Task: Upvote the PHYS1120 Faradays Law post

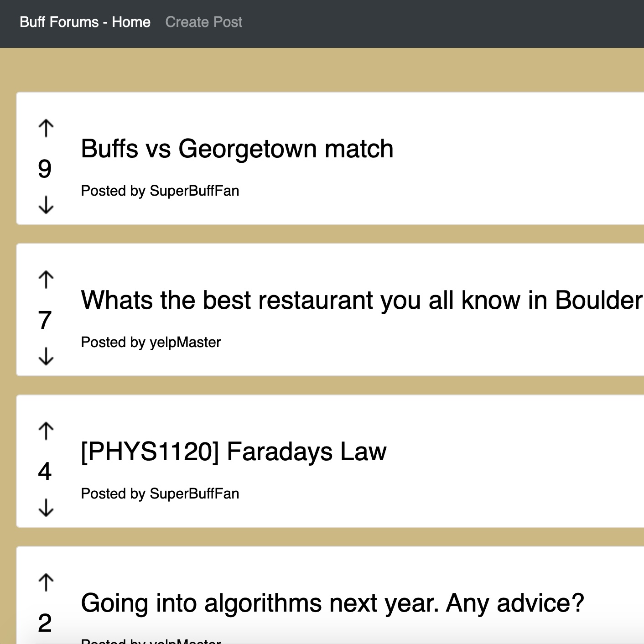Action: 46,431
